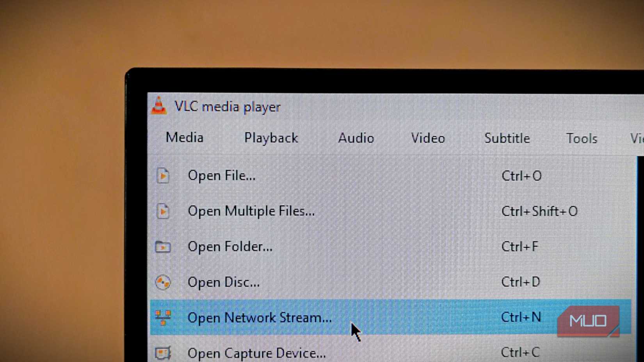Click the Ctrl+C shortcut text
This screenshot has width=644, height=362.
tap(520, 353)
